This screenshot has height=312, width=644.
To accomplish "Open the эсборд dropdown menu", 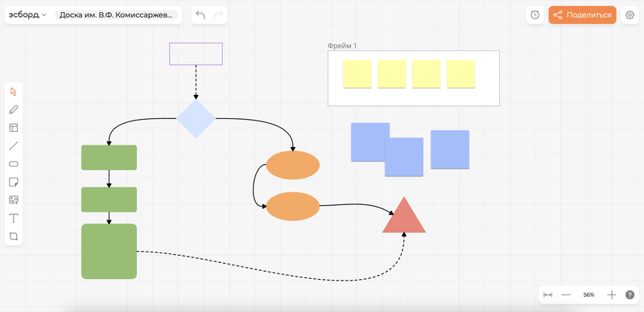I will coord(28,15).
